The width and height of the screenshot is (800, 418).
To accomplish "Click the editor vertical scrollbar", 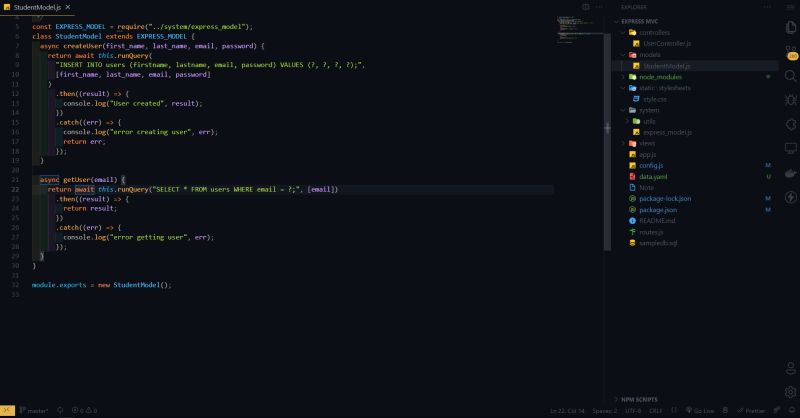I will click(x=607, y=142).
